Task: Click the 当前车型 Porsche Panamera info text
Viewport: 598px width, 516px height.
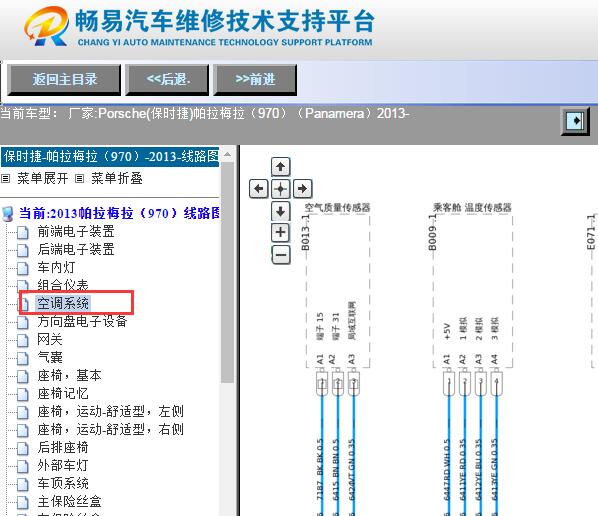Action: pyautogui.click(x=205, y=114)
